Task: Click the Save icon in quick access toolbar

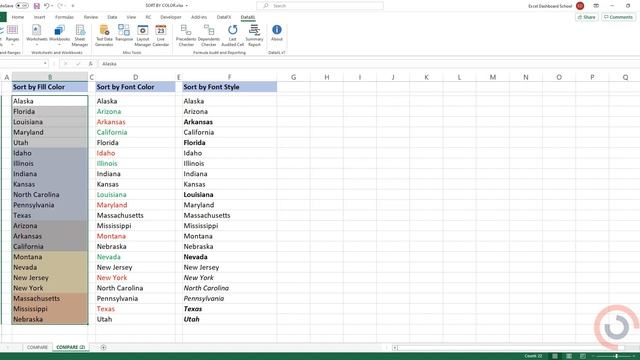Action: (x=36, y=6)
